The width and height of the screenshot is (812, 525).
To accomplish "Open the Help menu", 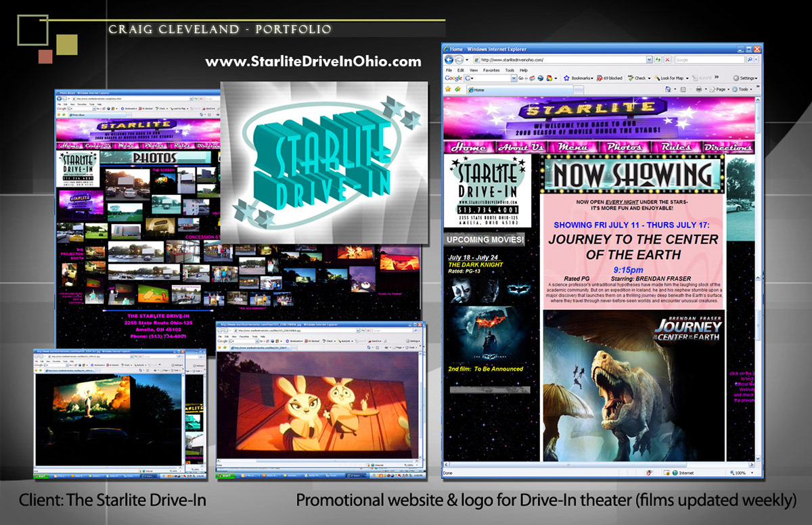I will click(524, 70).
